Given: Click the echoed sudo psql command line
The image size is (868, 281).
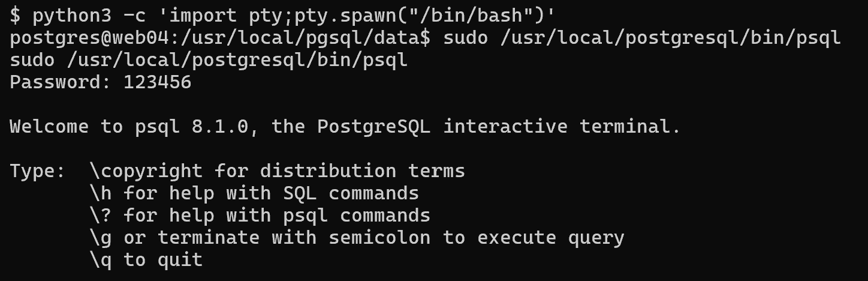Looking at the screenshot, I should 209,60.
